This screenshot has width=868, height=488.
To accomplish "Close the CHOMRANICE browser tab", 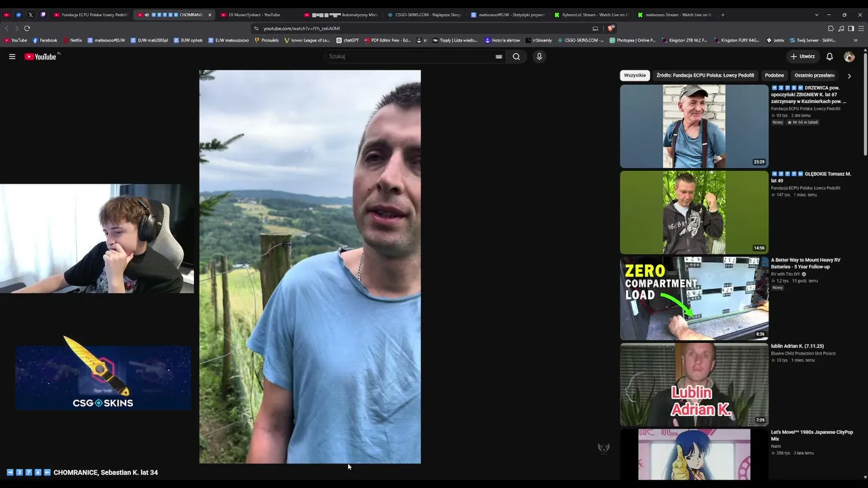I will point(210,15).
